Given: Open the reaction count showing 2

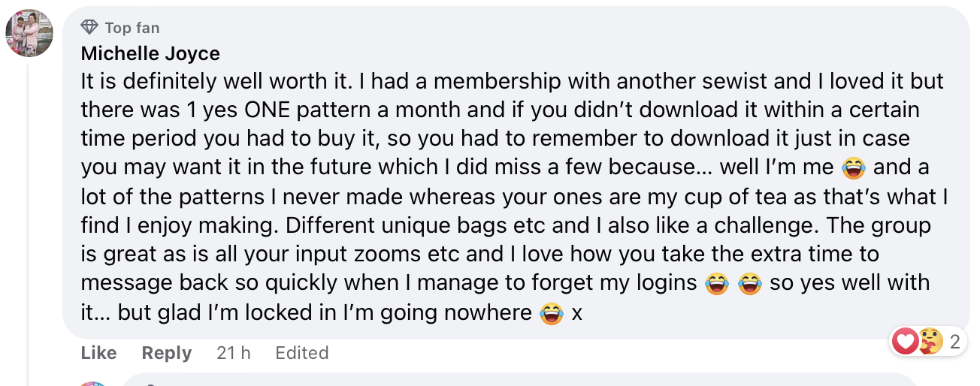Looking at the screenshot, I should coord(954,342).
